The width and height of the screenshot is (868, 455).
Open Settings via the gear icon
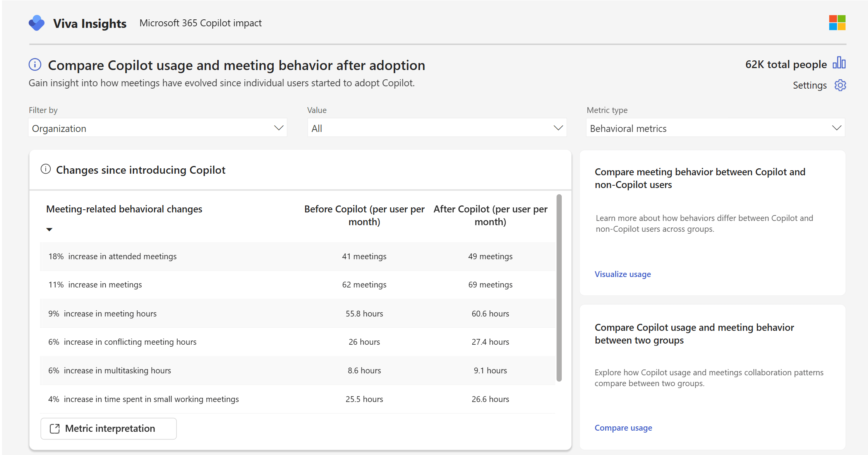tap(840, 85)
